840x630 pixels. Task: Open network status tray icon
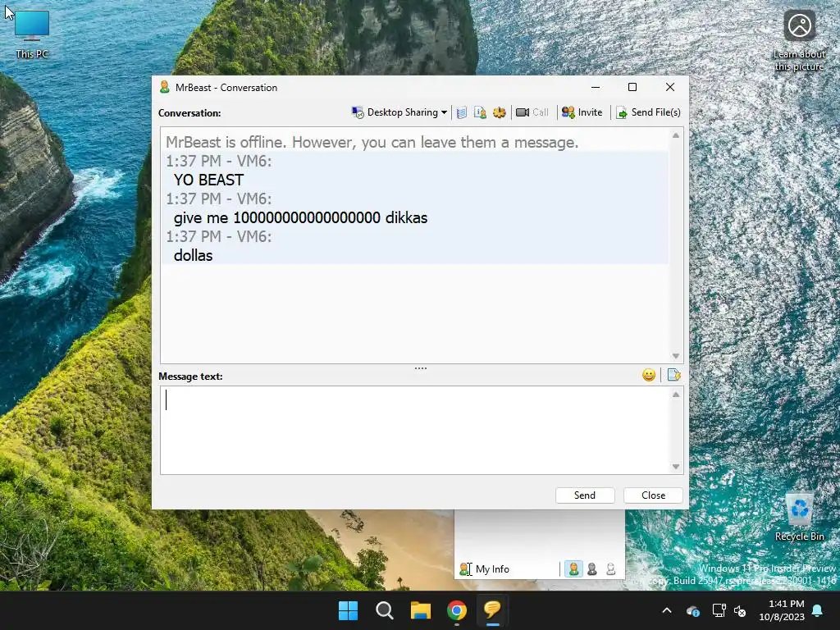[719, 610]
